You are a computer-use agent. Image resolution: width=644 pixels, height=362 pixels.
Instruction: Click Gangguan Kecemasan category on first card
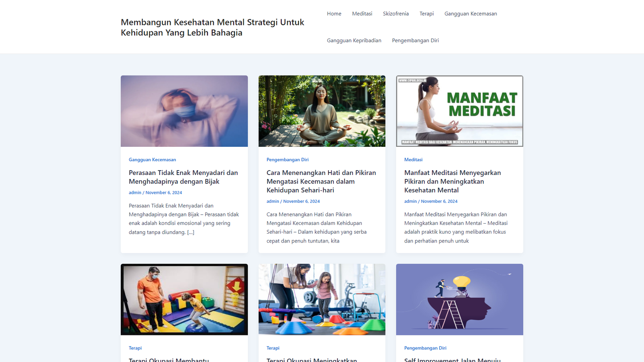point(152,160)
